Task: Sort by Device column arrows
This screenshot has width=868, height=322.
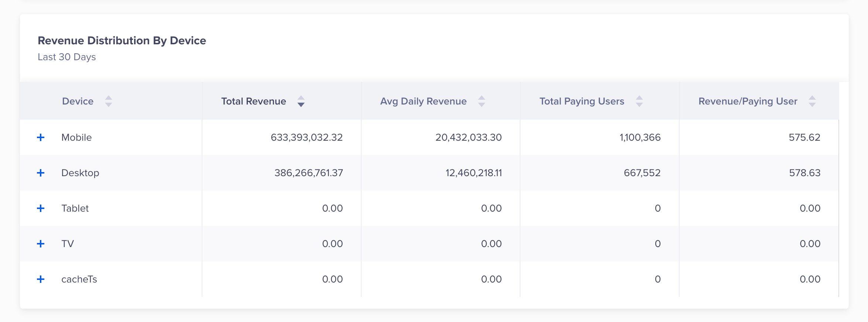Action: point(108,101)
